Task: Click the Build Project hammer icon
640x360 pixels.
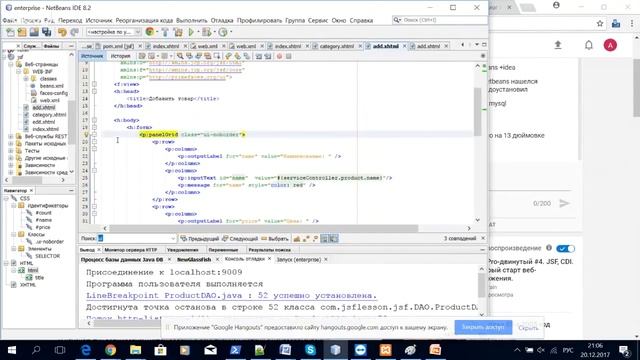Action: (165, 32)
